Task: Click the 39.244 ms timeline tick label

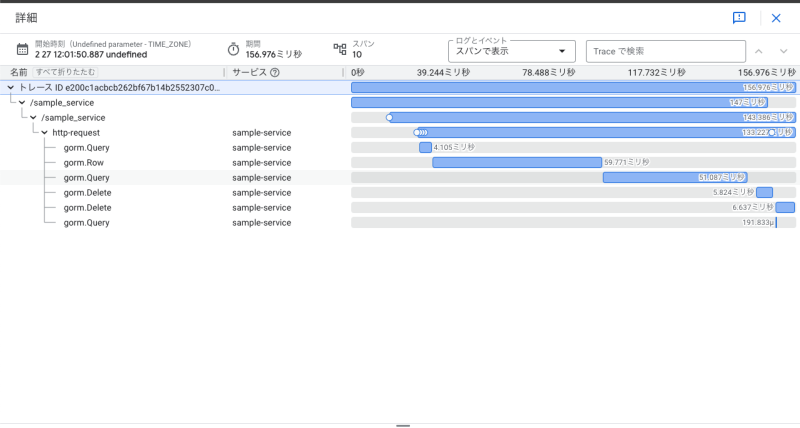Action: point(443,72)
